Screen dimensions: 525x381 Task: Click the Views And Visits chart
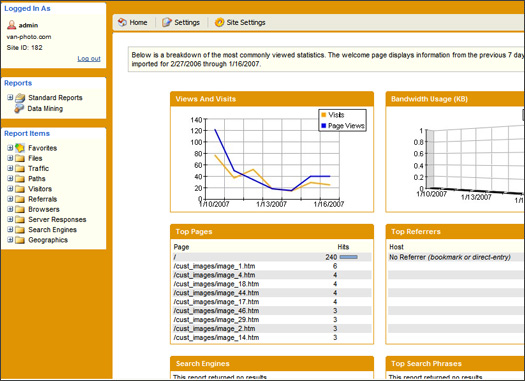click(272, 159)
